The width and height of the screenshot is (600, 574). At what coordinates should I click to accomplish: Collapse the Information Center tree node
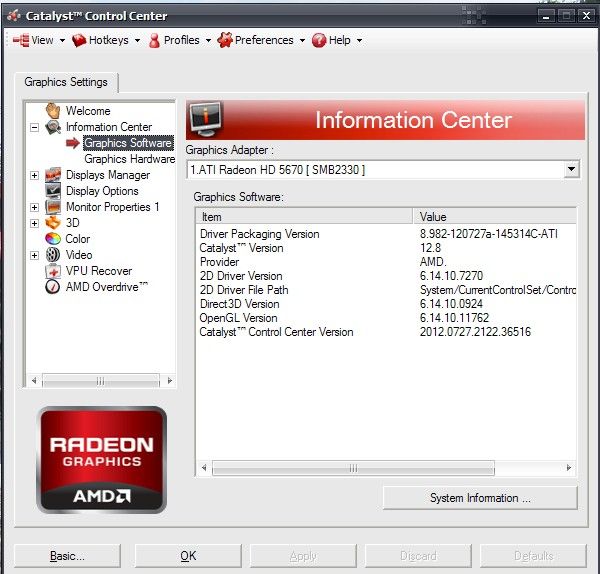click(35, 127)
